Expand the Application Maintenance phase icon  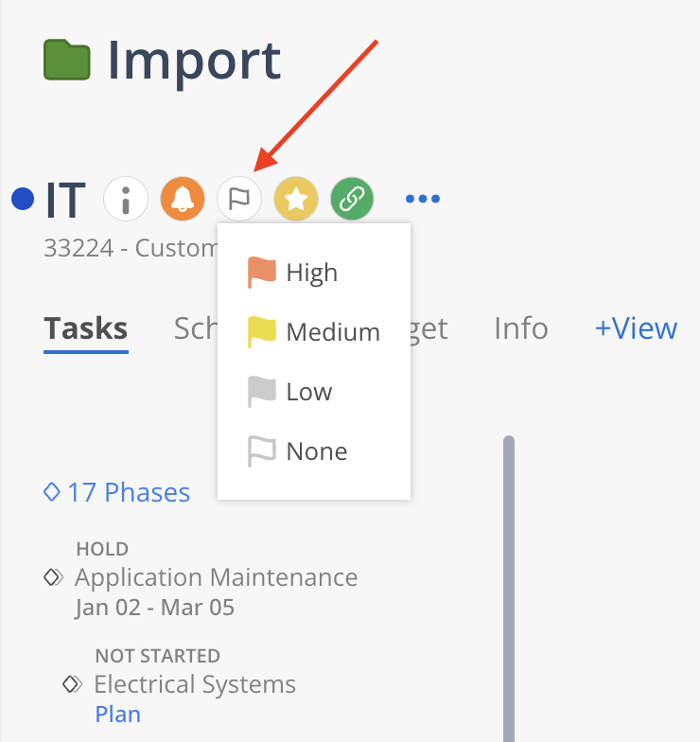pyautogui.click(x=54, y=577)
